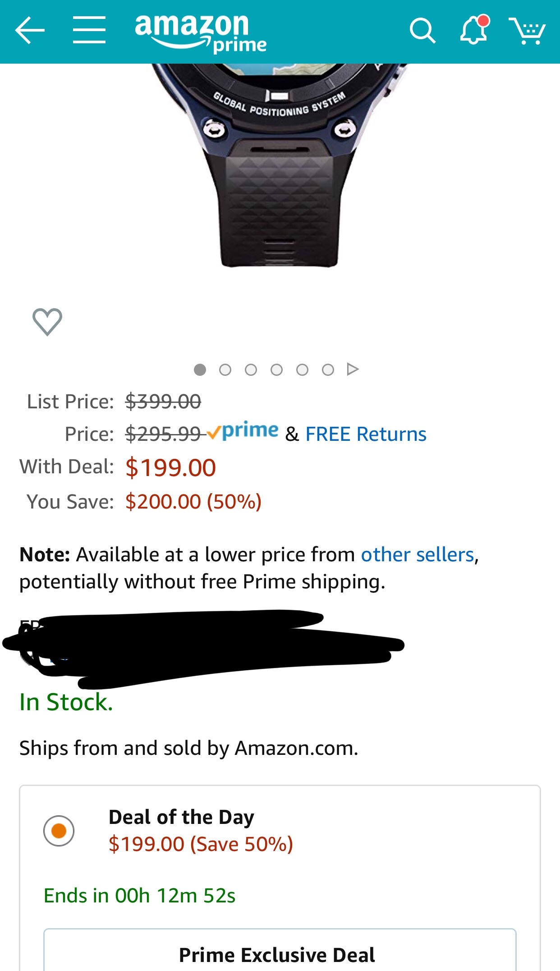Screen dimensions: 560x971
Task: Open notifications bell icon
Action: (x=474, y=30)
